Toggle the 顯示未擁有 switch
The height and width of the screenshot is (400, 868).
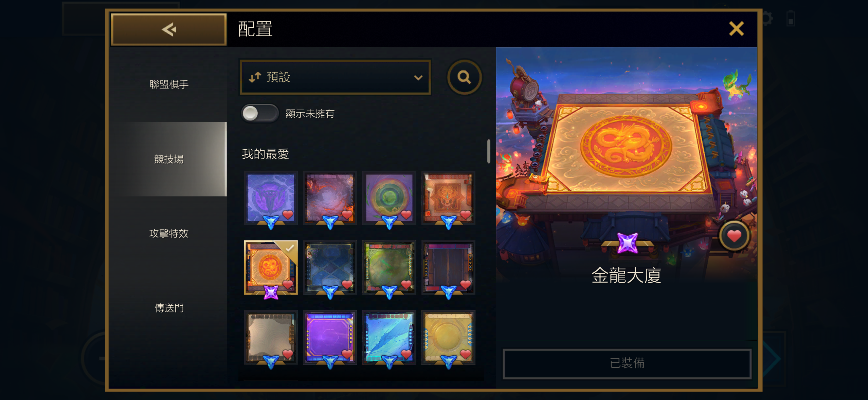(x=260, y=113)
